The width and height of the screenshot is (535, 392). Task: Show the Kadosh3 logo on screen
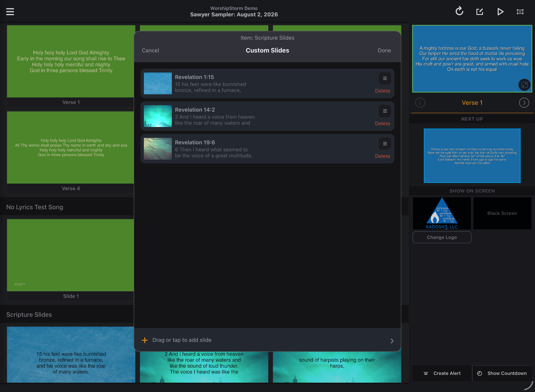tap(442, 213)
